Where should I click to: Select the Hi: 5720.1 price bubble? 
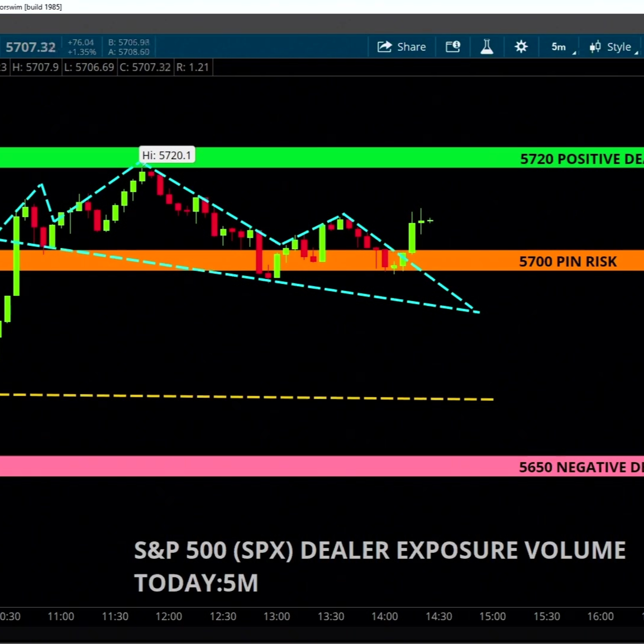[x=167, y=155]
